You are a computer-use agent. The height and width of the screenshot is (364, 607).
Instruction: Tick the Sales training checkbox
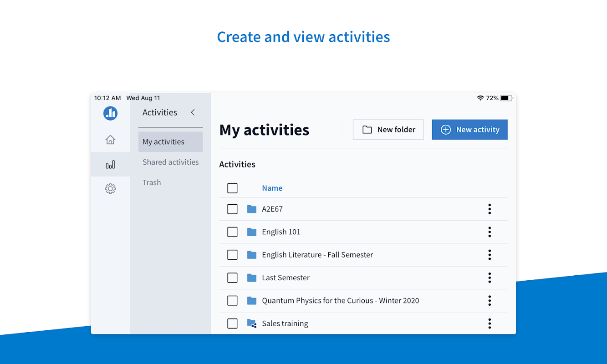click(x=232, y=324)
